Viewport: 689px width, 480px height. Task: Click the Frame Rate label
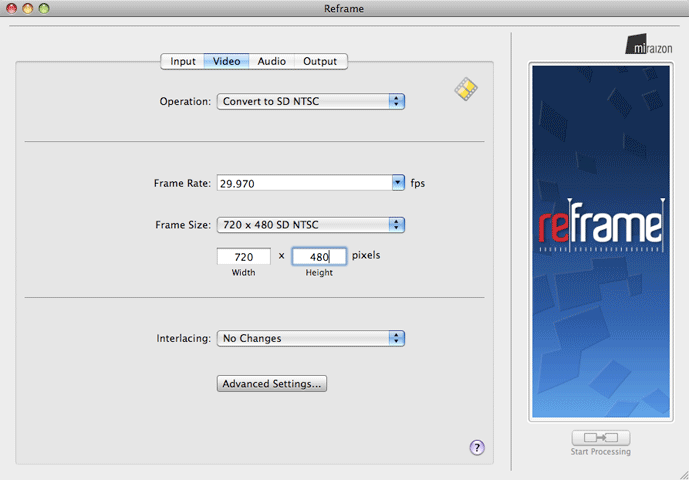(182, 183)
